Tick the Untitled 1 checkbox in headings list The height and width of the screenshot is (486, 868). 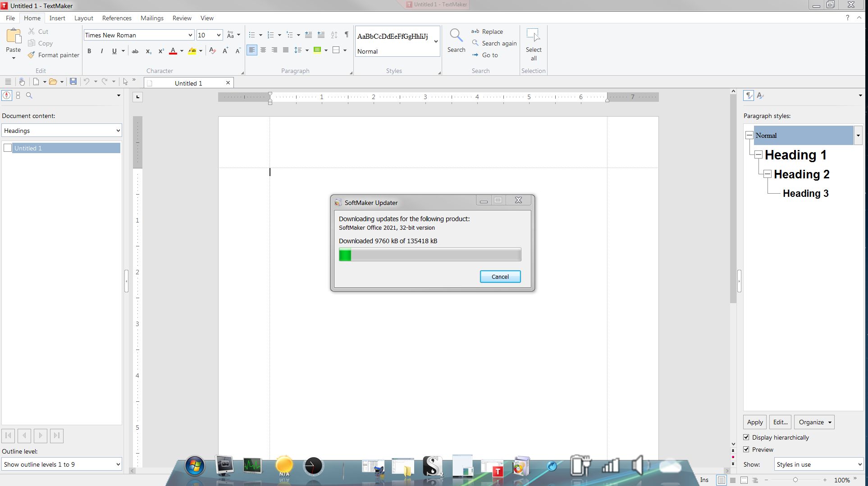(x=8, y=148)
